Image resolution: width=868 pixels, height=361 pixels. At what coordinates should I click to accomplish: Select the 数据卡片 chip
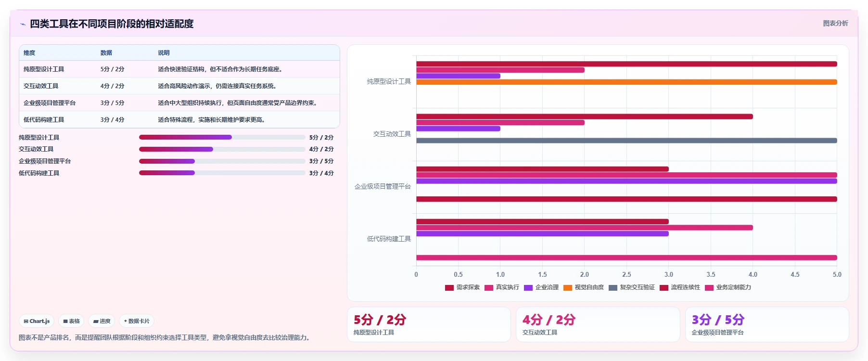click(137, 321)
